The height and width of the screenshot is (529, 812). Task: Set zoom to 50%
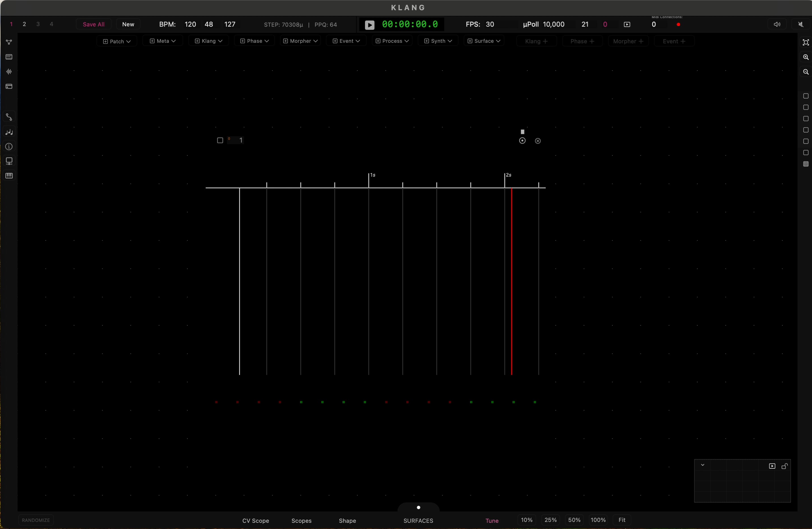pos(574,520)
